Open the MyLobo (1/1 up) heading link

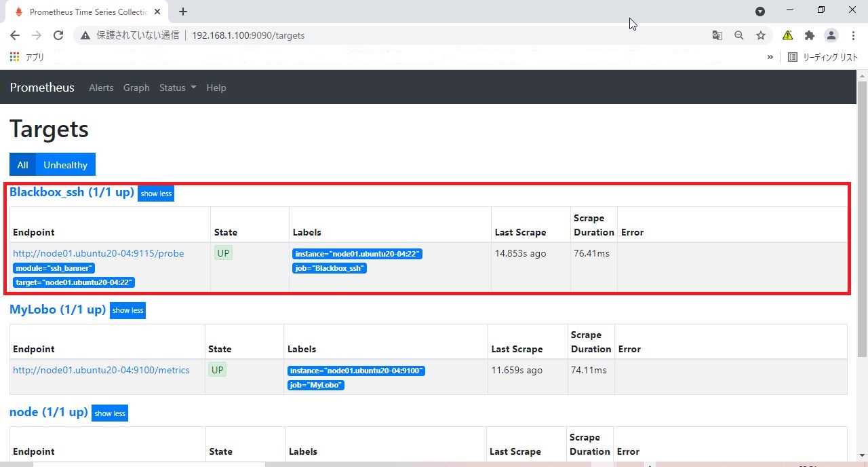pos(58,310)
